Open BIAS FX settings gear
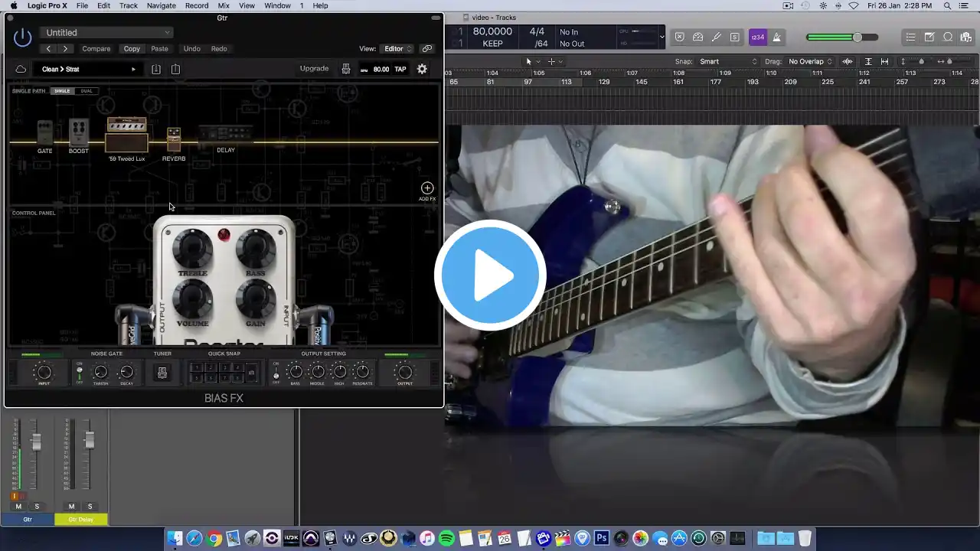980x551 pixels. 422,69
